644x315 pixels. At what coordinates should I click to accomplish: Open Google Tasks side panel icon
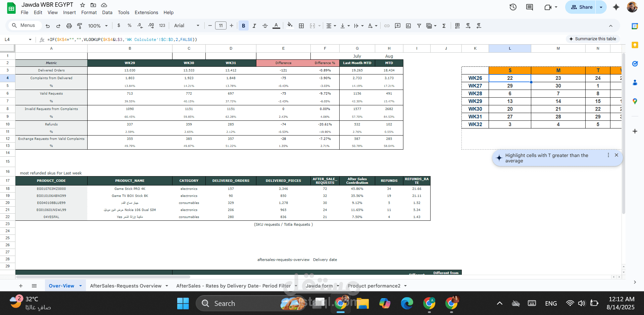[x=635, y=64]
